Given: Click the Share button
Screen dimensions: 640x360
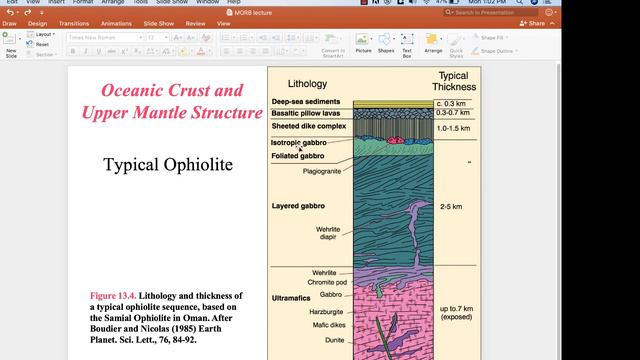Looking at the screenshot, I should (x=532, y=23).
